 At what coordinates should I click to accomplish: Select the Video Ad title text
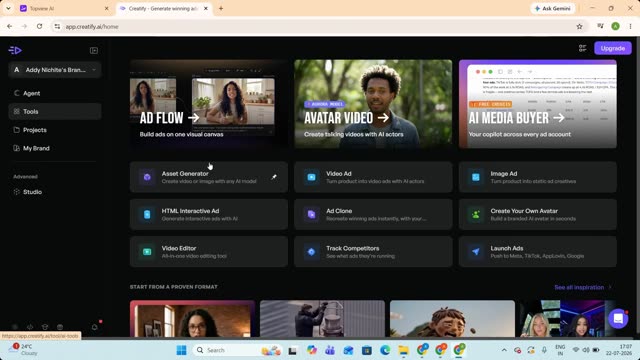tap(339, 173)
